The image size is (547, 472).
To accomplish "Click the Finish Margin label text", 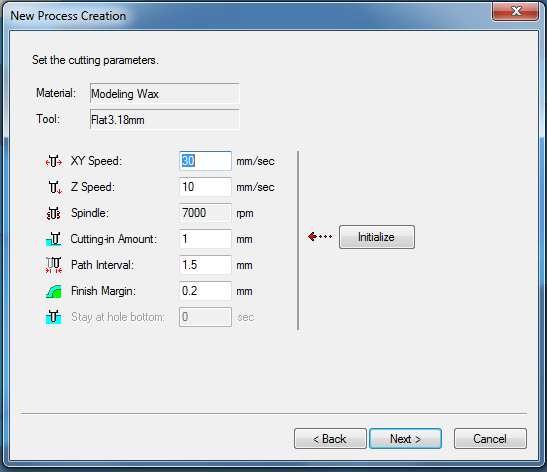I will (x=103, y=291).
